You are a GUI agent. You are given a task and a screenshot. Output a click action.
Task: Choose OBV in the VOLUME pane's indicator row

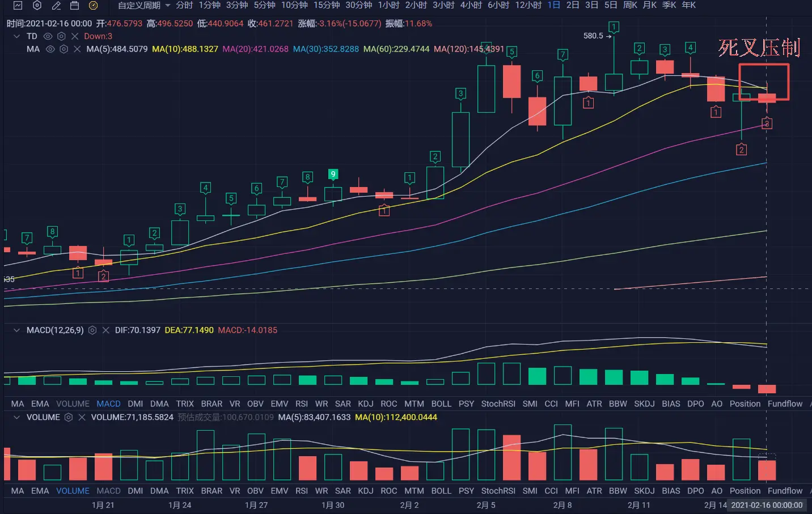point(255,491)
